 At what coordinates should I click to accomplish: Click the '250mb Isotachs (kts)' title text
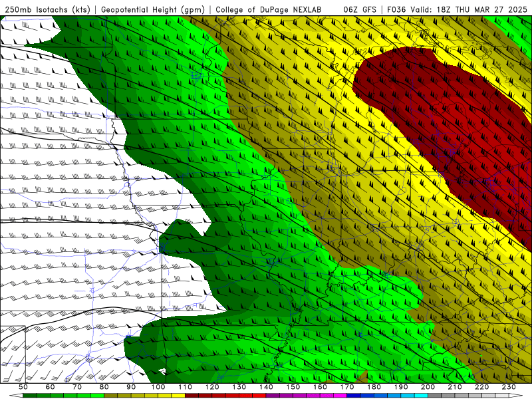point(48,9)
